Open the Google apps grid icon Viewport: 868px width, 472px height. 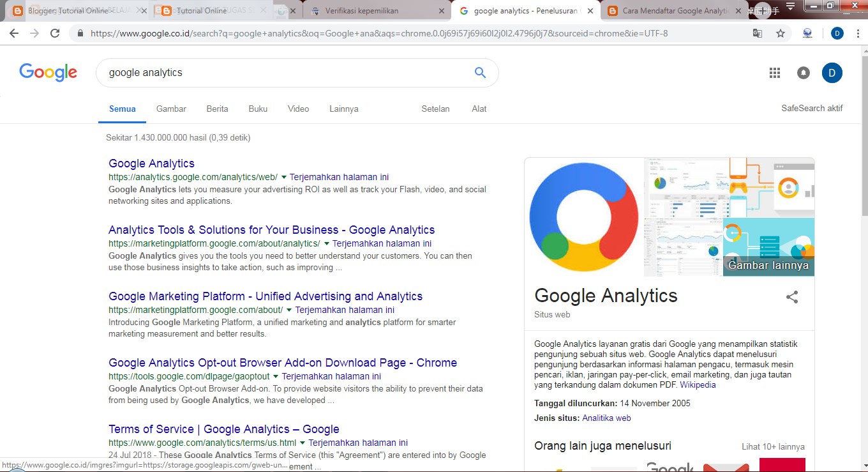775,73
